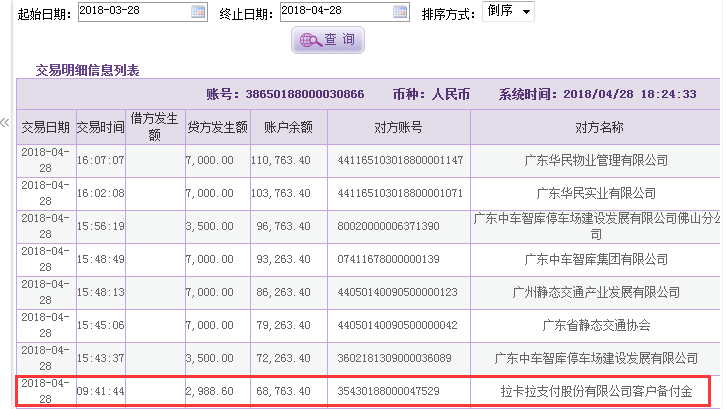723x409 pixels.
Task: Click the 账户余额 column header
Action: [x=288, y=127]
